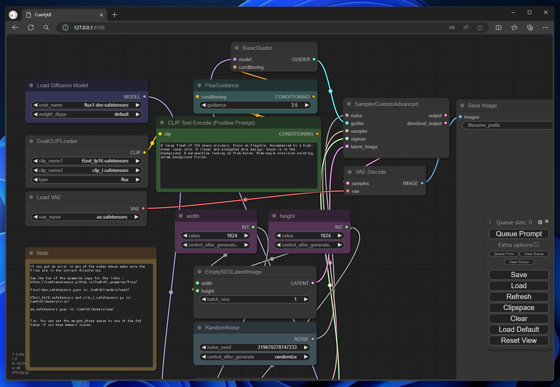This screenshot has height=387, width=560.
Task: Open split screen view icon
Action: [x=499, y=27]
